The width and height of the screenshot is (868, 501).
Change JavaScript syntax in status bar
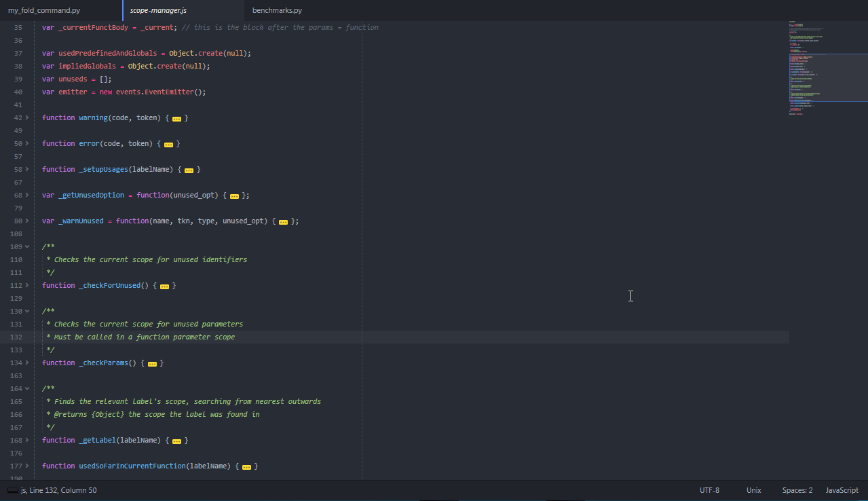(842, 490)
